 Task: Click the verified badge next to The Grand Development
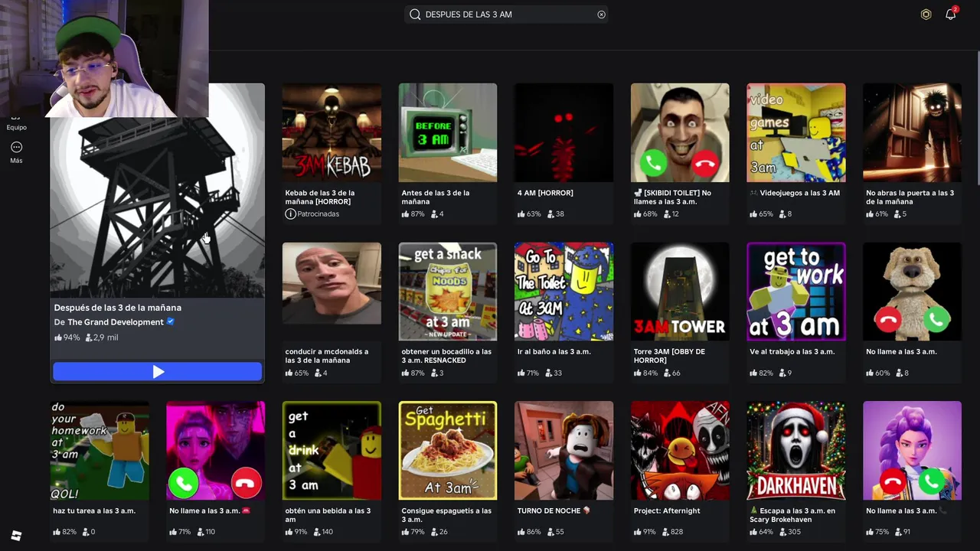point(170,322)
